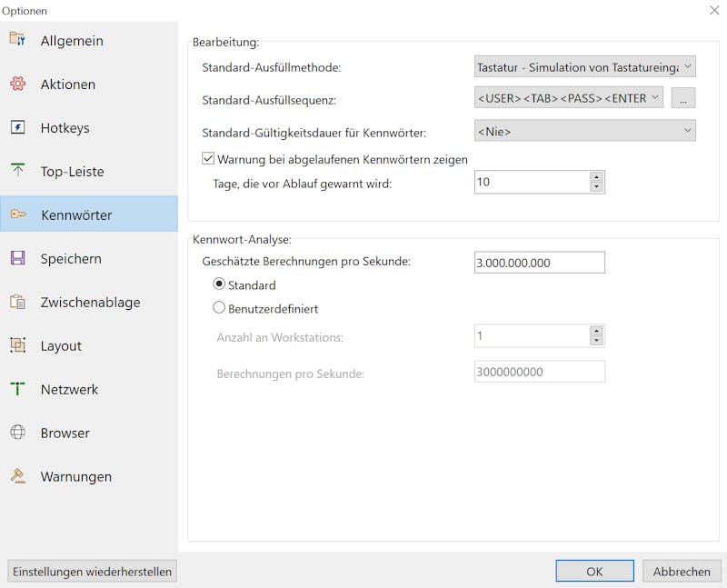The height and width of the screenshot is (588, 727).
Task: Select the Standard radio button
Action: (219, 284)
